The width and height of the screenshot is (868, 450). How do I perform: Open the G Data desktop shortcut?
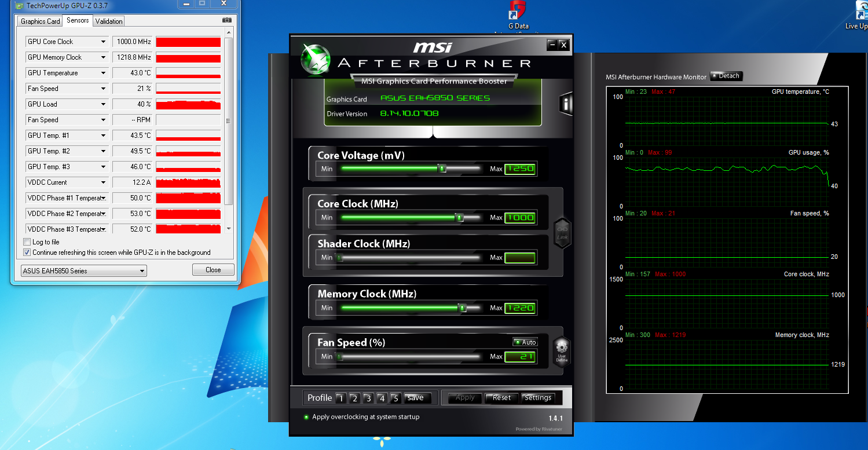pyautogui.click(x=517, y=12)
